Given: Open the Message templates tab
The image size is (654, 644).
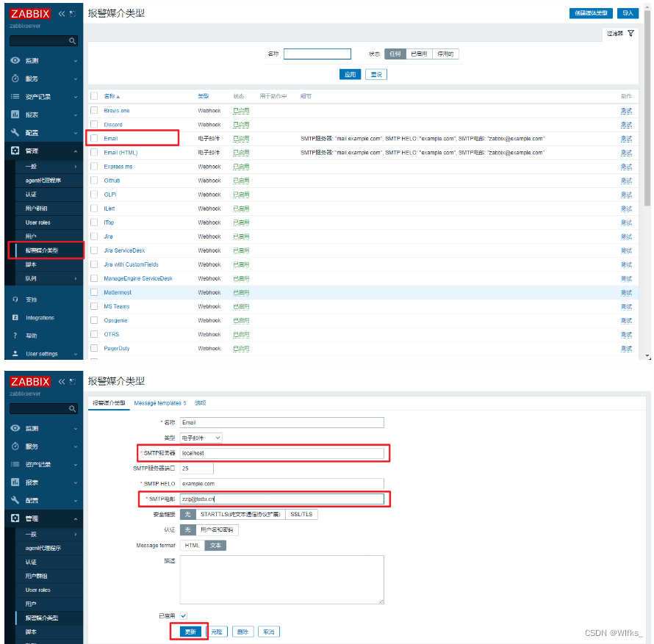Looking at the screenshot, I should [159, 403].
